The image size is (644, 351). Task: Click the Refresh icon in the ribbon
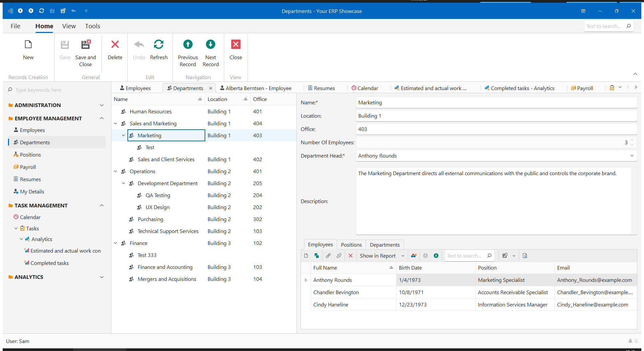159,45
